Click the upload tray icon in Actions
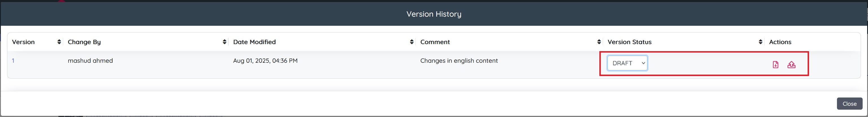 791,64
